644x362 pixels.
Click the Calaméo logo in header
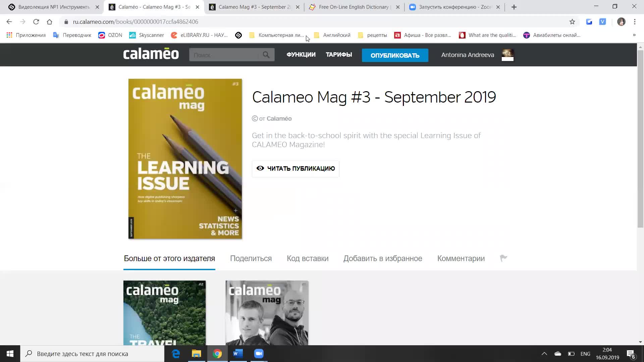pos(151,54)
